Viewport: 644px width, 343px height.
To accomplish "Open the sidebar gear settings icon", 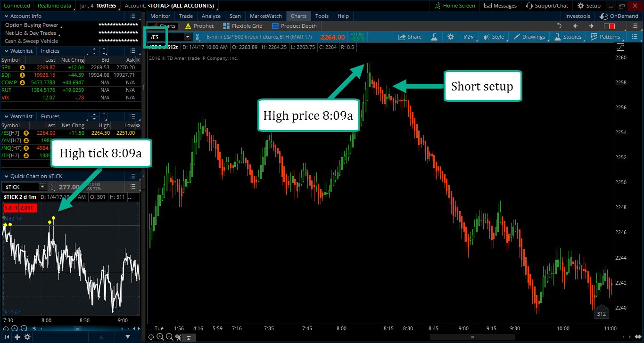I will [28, 337].
